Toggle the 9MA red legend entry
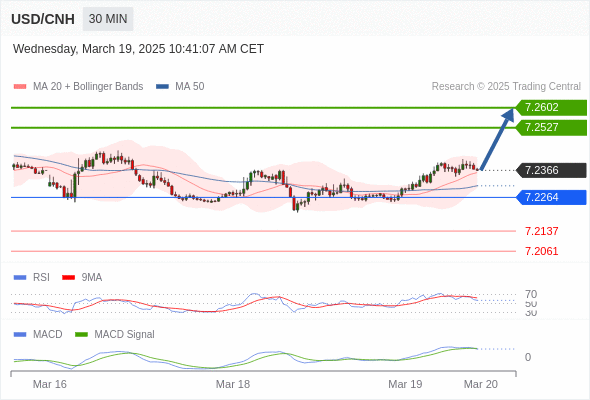The height and width of the screenshot is (400, 590). click(x=82, y=277)
